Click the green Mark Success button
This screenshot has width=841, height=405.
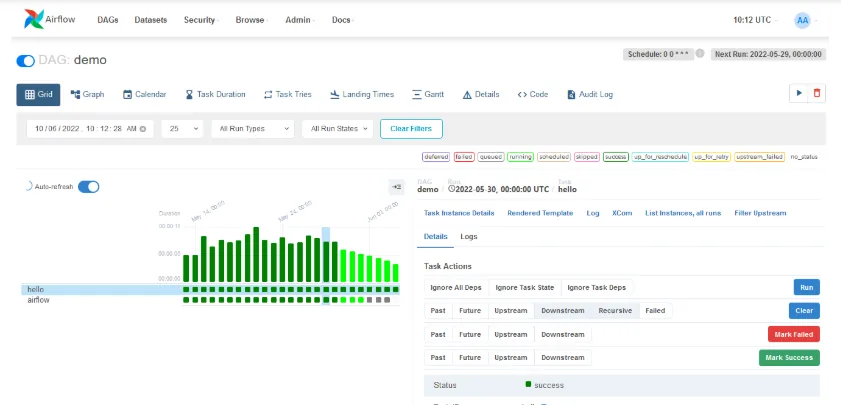point(789,357)
